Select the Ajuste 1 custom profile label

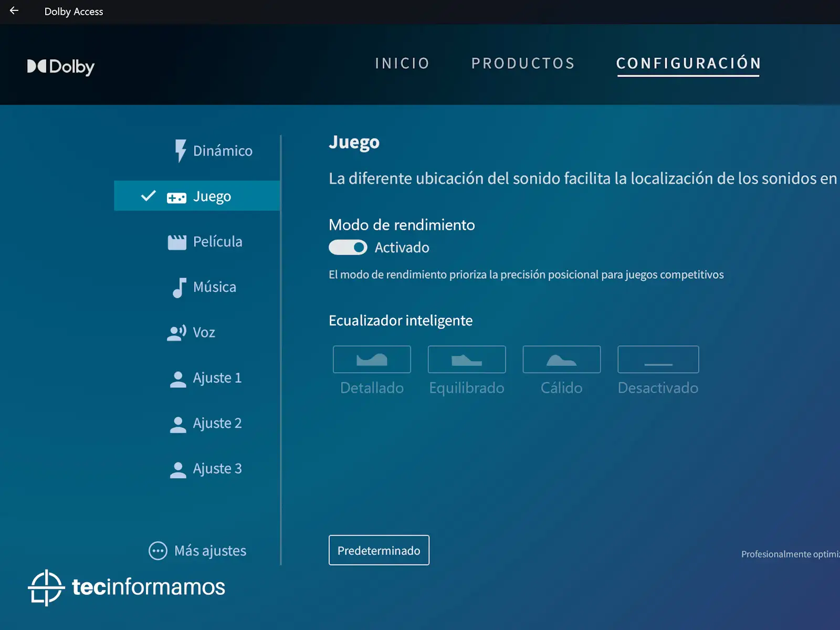coord(217,378)
